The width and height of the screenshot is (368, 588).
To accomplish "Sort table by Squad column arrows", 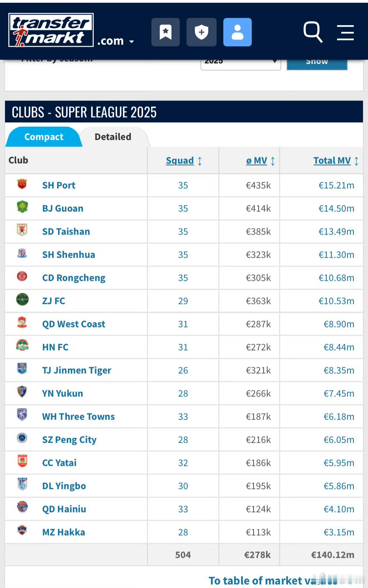I will (200, 161).
